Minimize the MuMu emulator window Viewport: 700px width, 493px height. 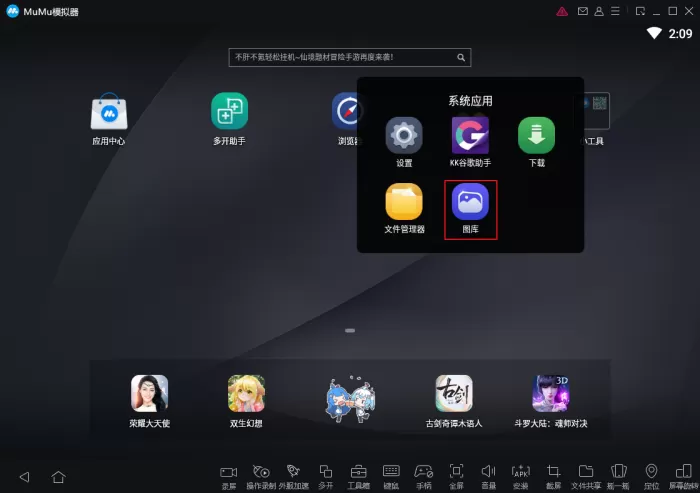(x=656, y=12)
